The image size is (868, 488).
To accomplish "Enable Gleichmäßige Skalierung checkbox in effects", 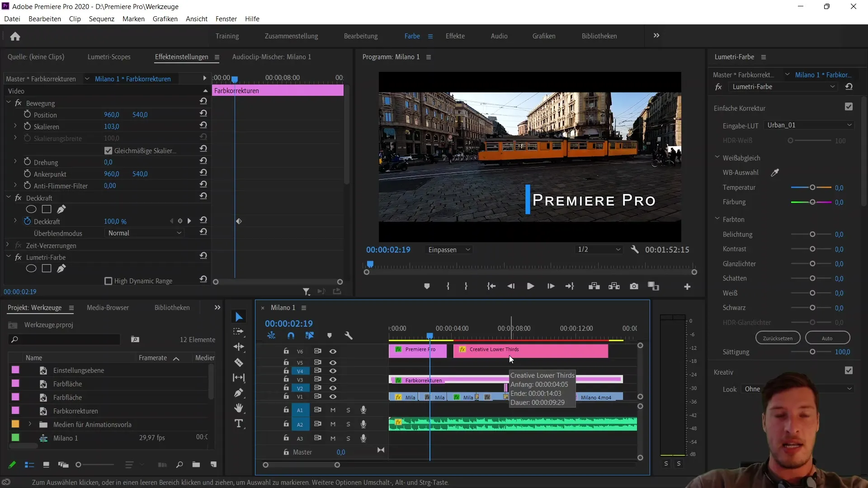I will 108,150.
